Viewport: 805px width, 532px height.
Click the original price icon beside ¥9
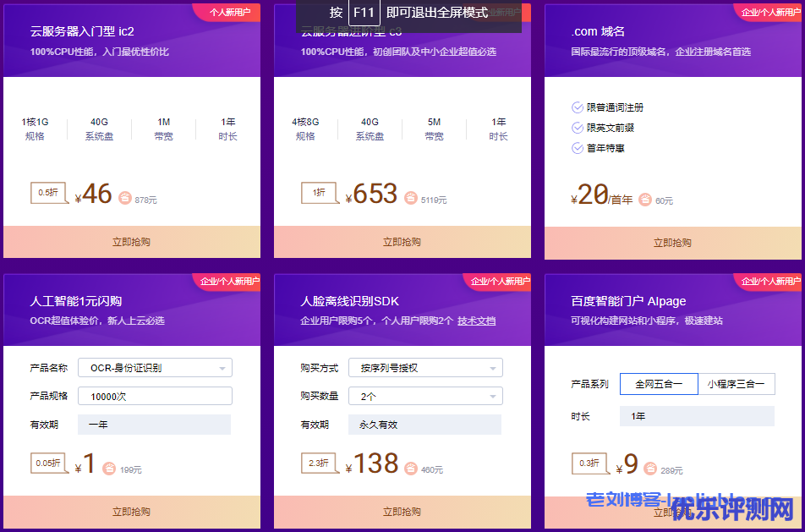click(649, 469)
